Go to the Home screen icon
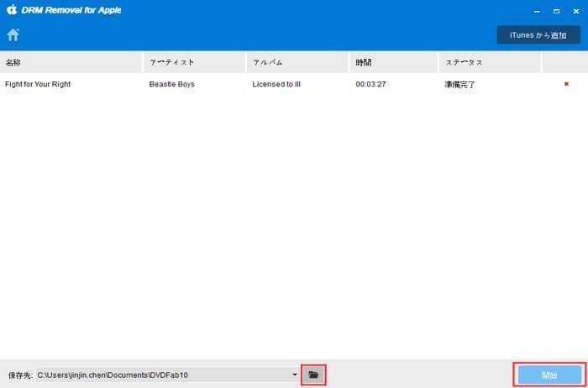The image size is (588, 388). (13, 35)
